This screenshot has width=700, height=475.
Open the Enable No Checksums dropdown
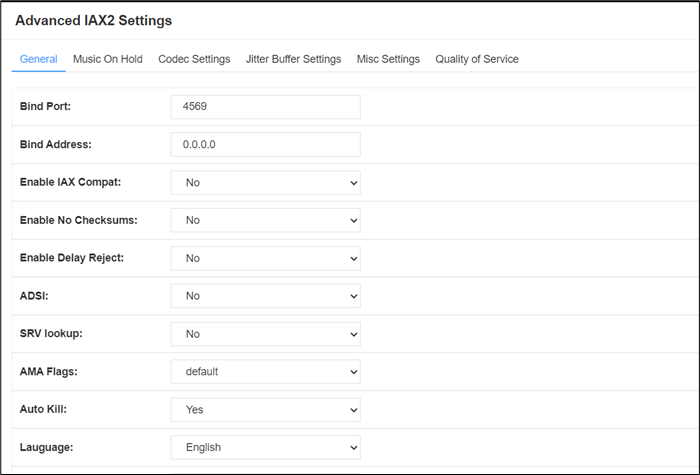point(266,220)
